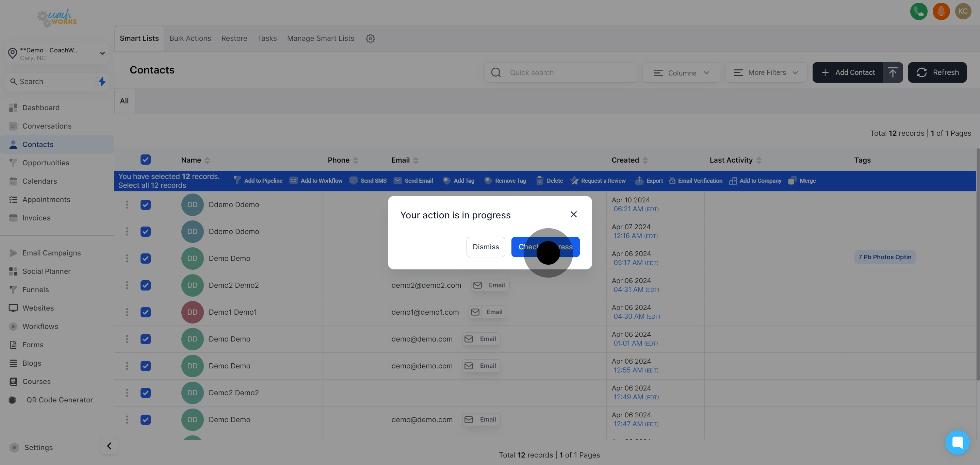Open the More Filters dropdown
Viewport: 980px width, 465px height.
766,72
